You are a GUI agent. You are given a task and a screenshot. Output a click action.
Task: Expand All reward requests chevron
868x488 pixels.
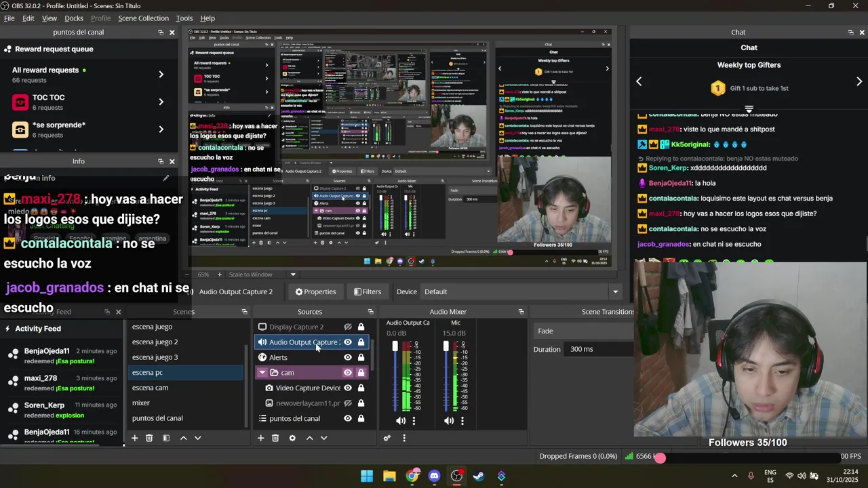click(161, 75)
